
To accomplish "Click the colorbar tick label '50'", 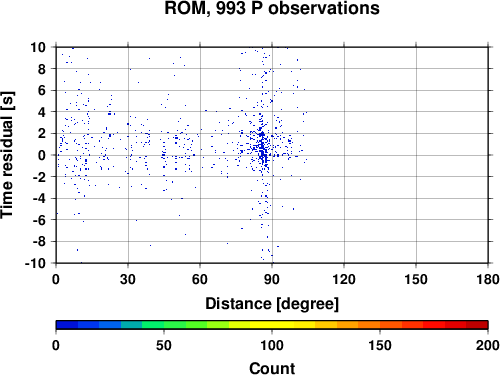I will click(x=164, y=345).
